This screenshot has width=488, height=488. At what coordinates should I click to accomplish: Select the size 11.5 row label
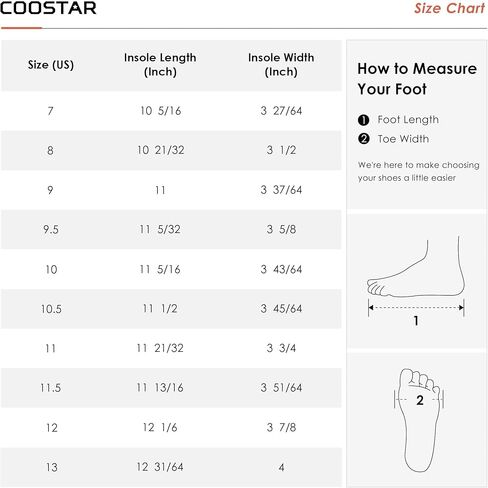pos(51,388)
